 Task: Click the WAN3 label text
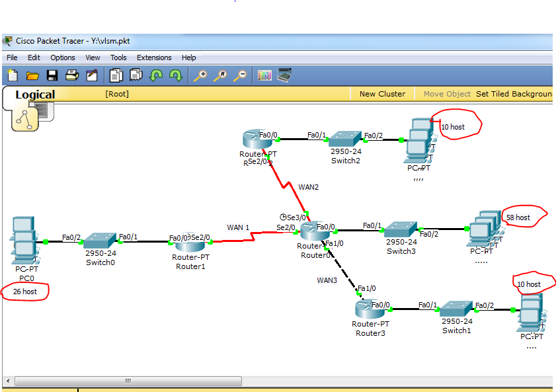pyautogui.click(x=327, y=280)
